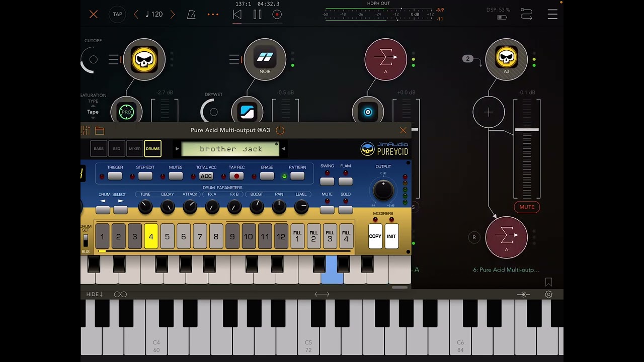
Task: Open the glowing blue circle effect node
Action: click(368, 112)
